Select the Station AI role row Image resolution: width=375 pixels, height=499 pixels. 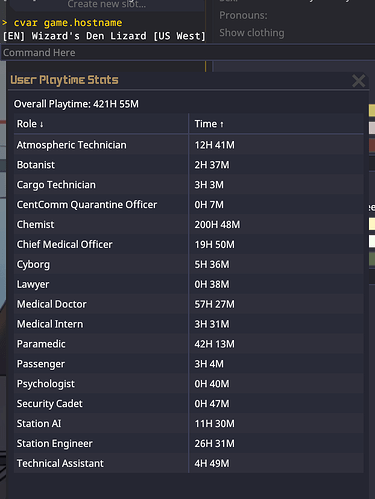point(189,424)
